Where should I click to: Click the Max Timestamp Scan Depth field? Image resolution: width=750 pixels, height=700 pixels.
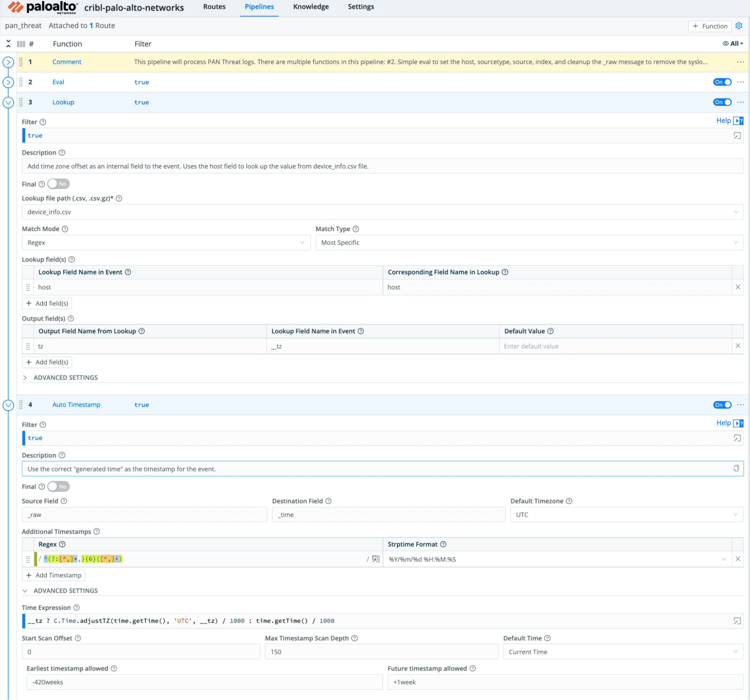381,652
